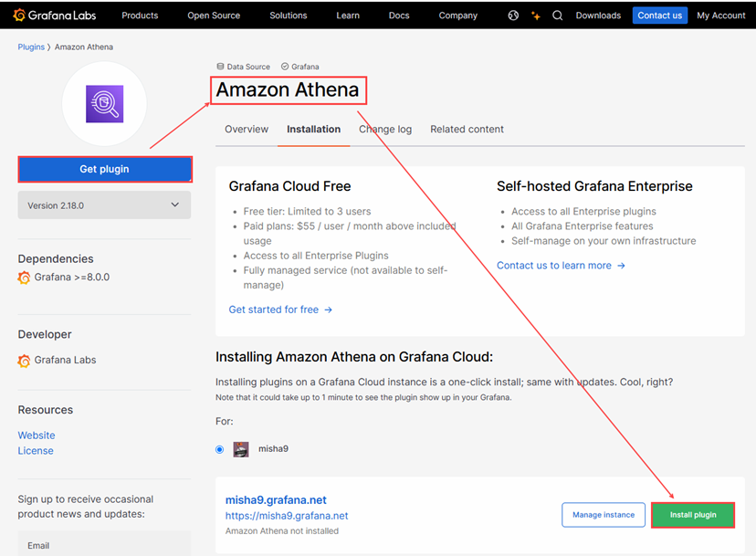756x556 pixels.
Task: Click the blue Get plugin button
Action: point(104,169)
